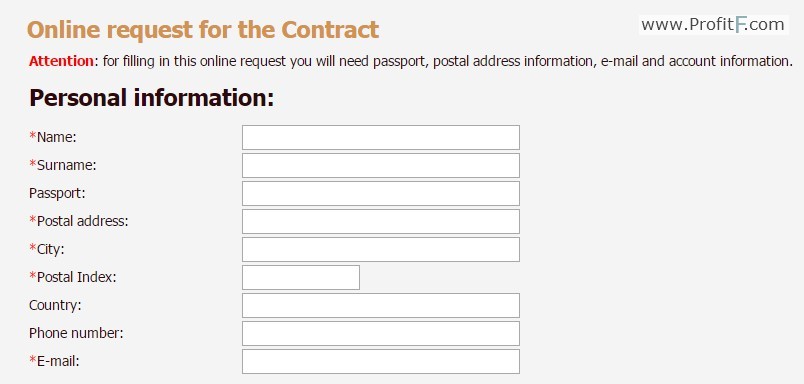Click the Postal address text field
The image size is (804, 384).
click(380, 221)
